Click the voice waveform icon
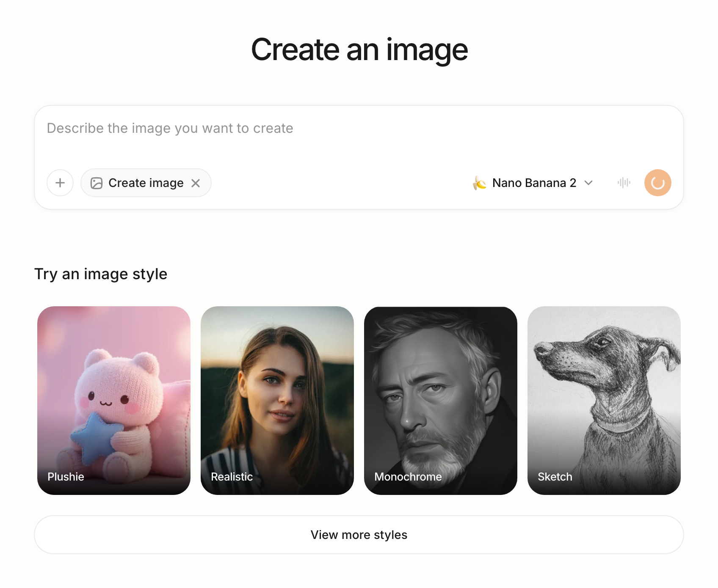Viewport: 718px width, 588px height. 624,183
